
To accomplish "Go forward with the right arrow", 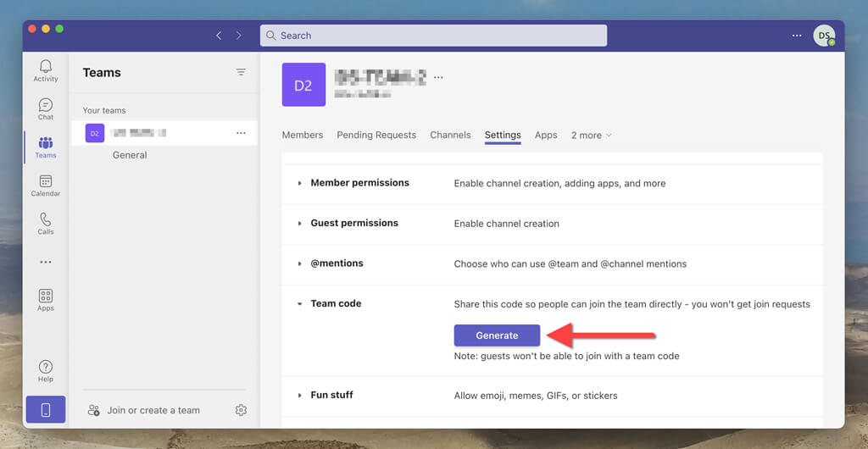I will [238, 36].
